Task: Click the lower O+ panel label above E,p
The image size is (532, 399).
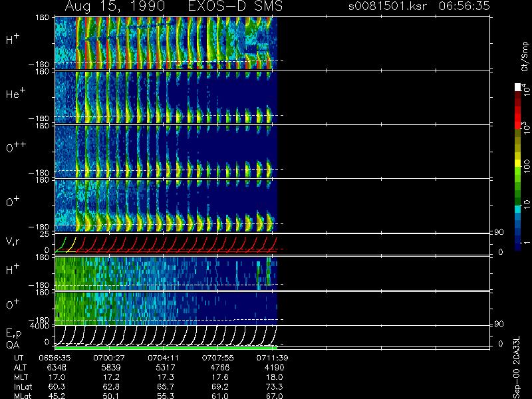Action: 13,305
